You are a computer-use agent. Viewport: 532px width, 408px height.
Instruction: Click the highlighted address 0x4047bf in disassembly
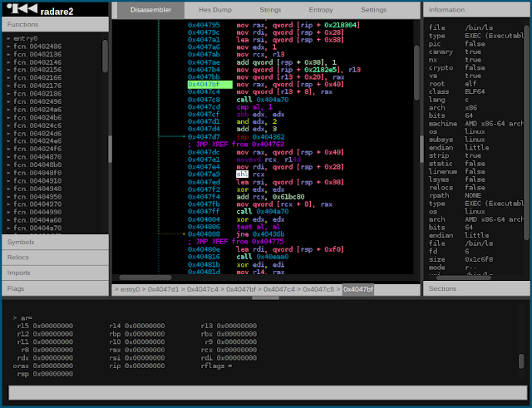[x=210, y=85]
